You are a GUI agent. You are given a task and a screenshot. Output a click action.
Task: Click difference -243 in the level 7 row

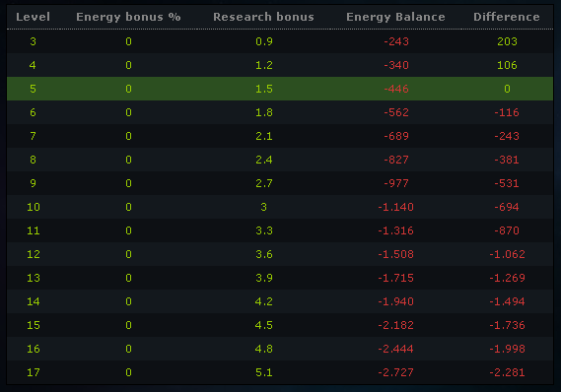click(x=507, y=136)
